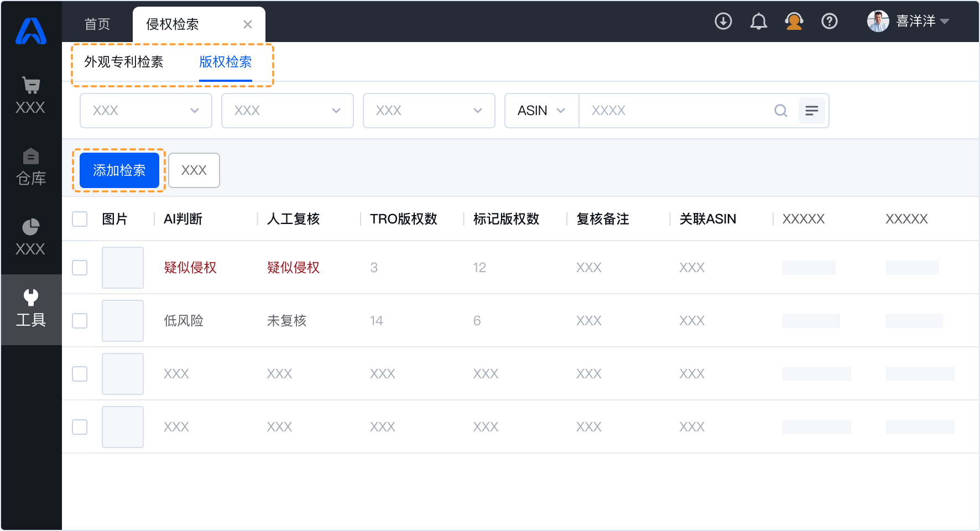Check the row marked 低风险
The image size is (980, 531).
80,321
